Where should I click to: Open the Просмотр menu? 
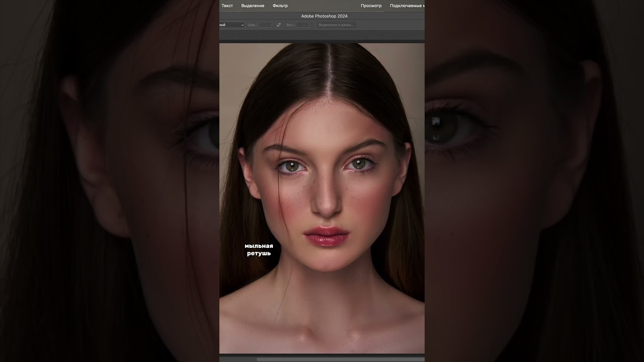tap(371, 6)
